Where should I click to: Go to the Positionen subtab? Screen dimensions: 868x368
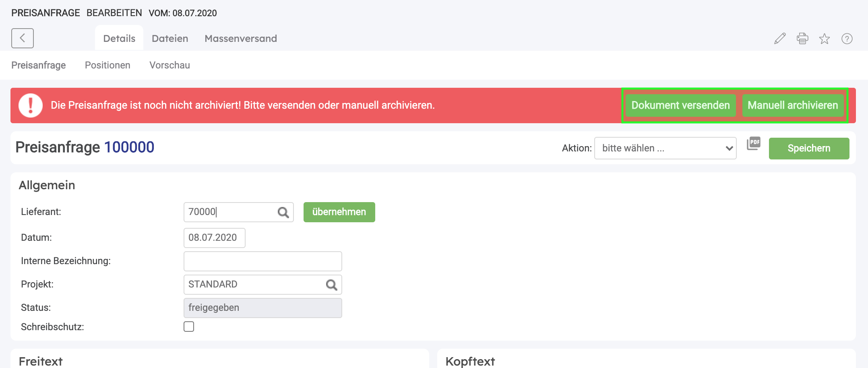pyautogui.click(x=107, y=65)
